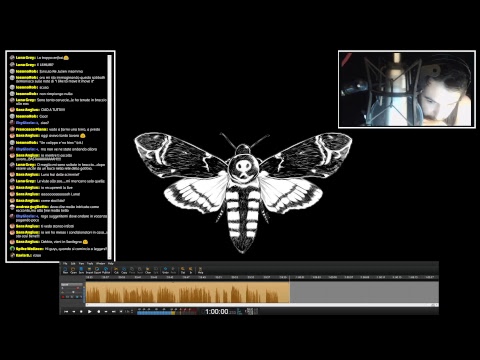Click the Export toolbar icon
480x360 pixels.
(x=97, y=270)
